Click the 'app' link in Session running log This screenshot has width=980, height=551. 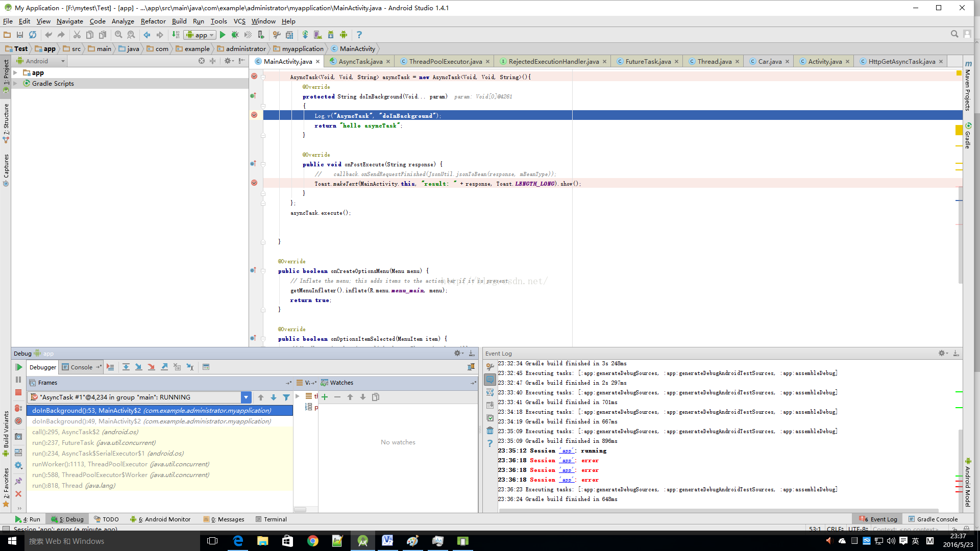click(567, 450)
